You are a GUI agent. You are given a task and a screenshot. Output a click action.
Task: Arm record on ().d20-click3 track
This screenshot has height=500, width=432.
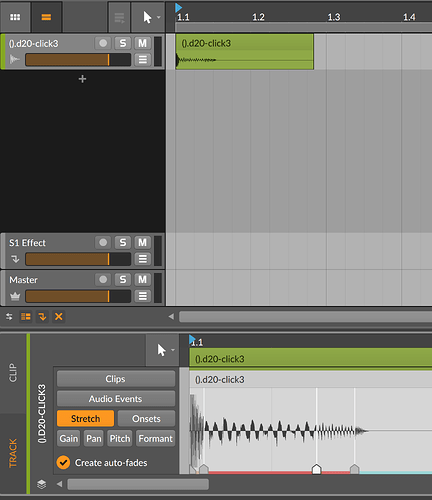coord(103,43)
